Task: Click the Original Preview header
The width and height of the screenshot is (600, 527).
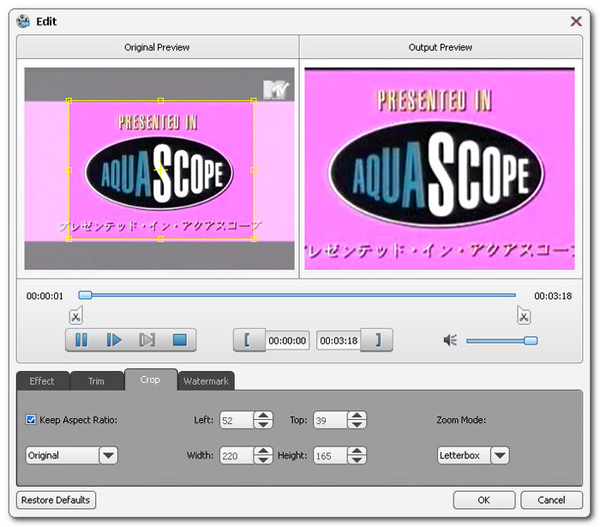Action: (157, 47)
